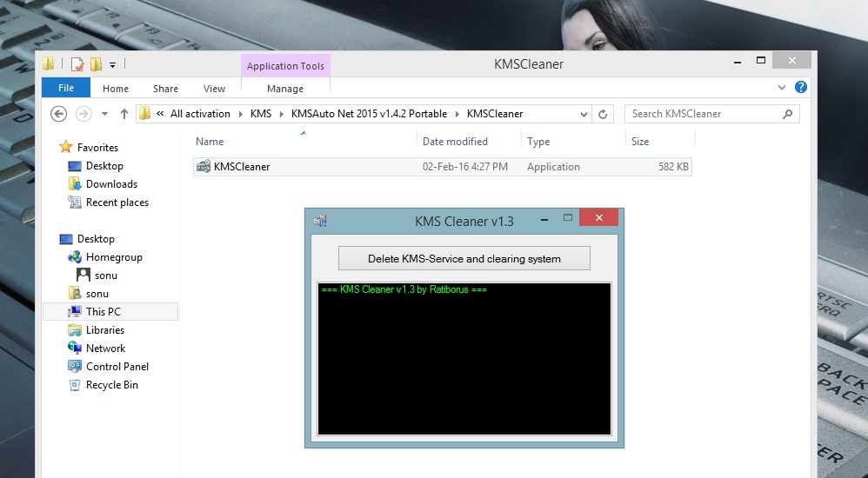Click the Up one level arrow
This screenshot has width=868, height=478.
pos(124,113)
